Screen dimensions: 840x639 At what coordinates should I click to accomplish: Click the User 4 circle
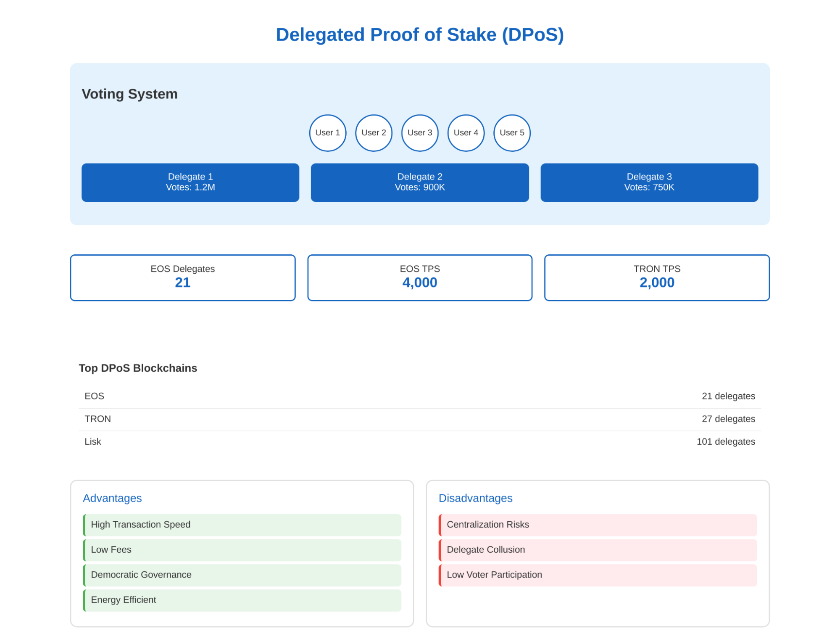click(x=466, y=133)
